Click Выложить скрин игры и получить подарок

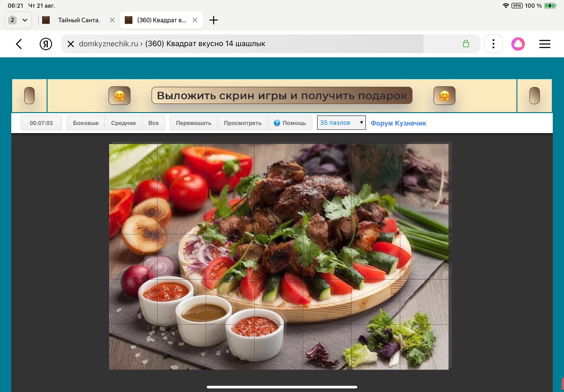tap(282, 95)
